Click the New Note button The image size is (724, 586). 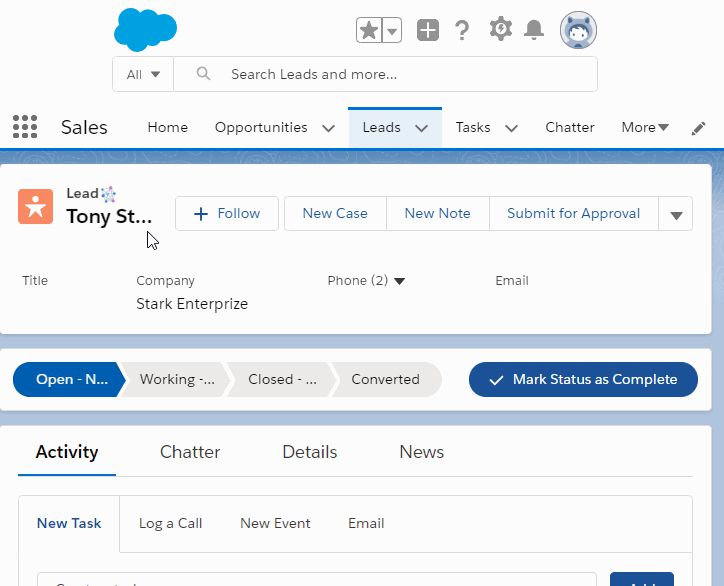coord(437,213)
